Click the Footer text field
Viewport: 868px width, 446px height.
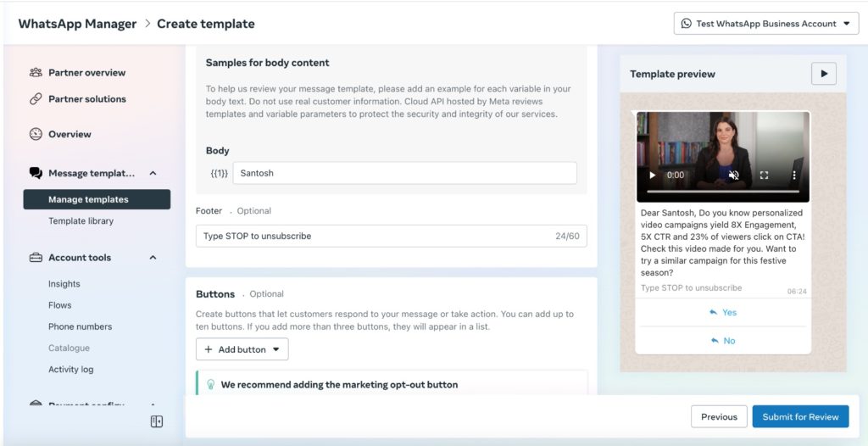click(x=392, y=236)
